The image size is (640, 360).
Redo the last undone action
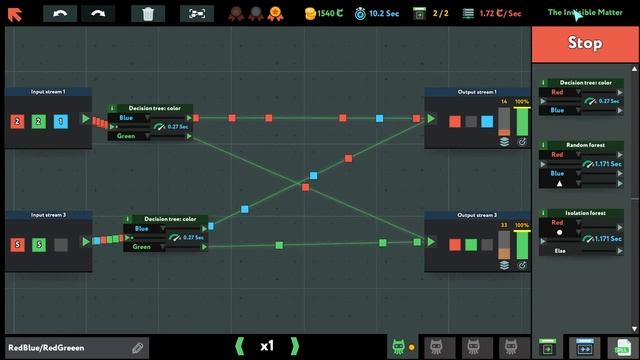tap(98, 13)
